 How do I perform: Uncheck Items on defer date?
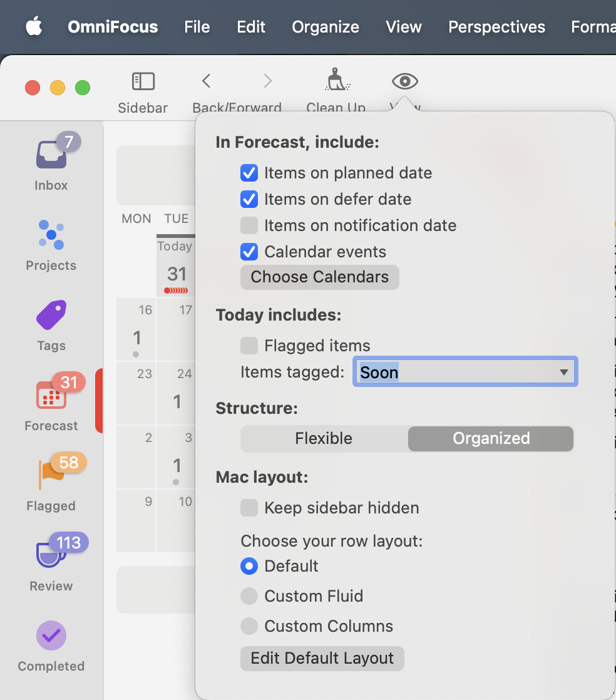249,199
